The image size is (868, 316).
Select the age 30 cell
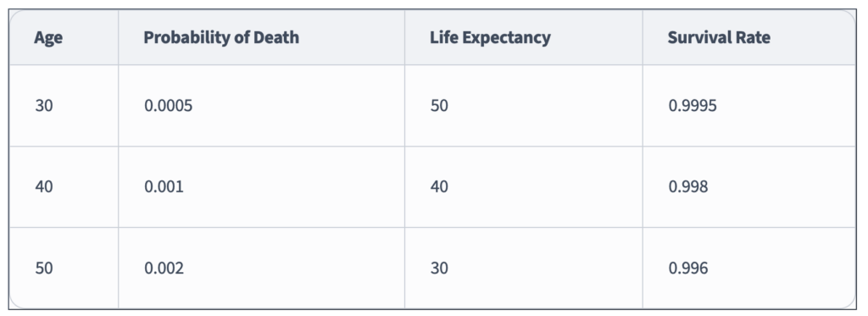(x=64, y=106)
